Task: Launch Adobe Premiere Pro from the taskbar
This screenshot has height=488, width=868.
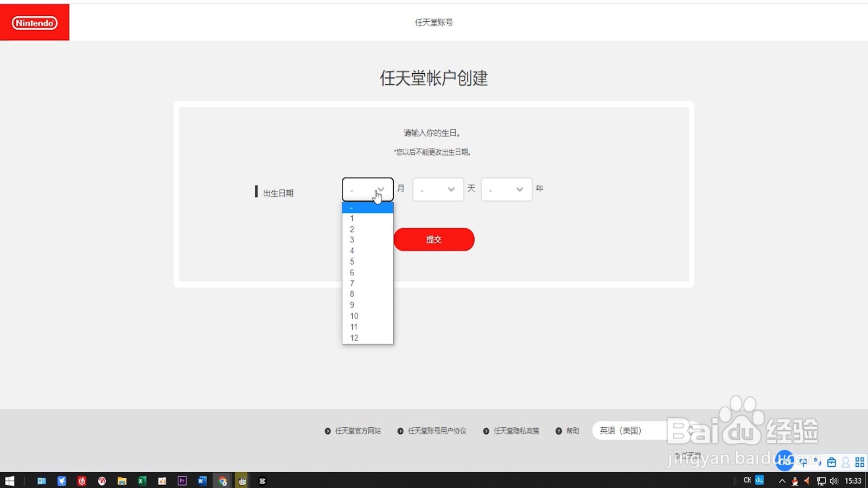Action: click(182, 480)
